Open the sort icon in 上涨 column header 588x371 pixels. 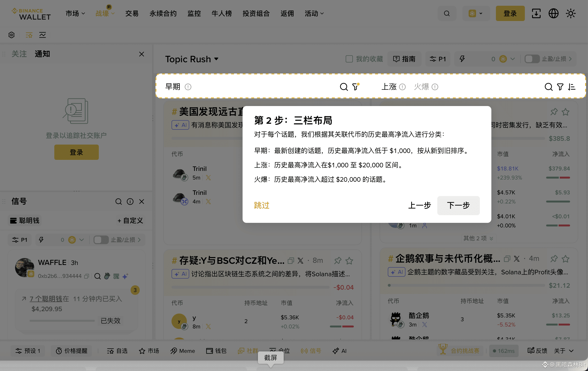point(572,87)
